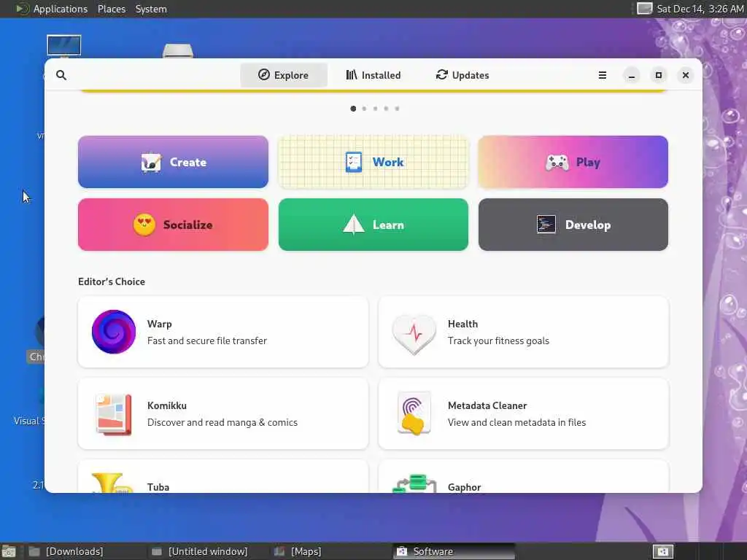Click the clock showing Sat Dec 14
Image resolution: width=747 pixels, height=560 pixels.
coord(700,9)
